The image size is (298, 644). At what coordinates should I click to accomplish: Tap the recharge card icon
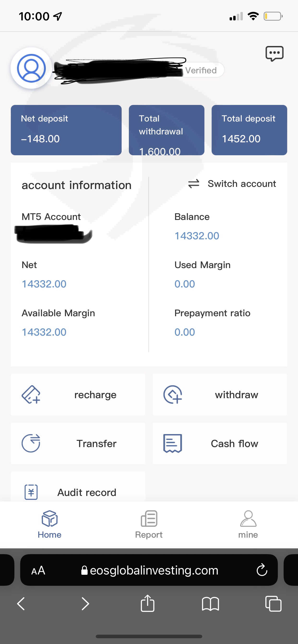pyautogui.click(x=31, y=395)
